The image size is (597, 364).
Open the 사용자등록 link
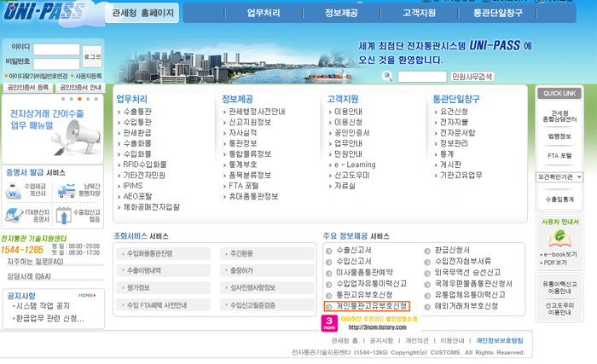click(x=89, y=76)
